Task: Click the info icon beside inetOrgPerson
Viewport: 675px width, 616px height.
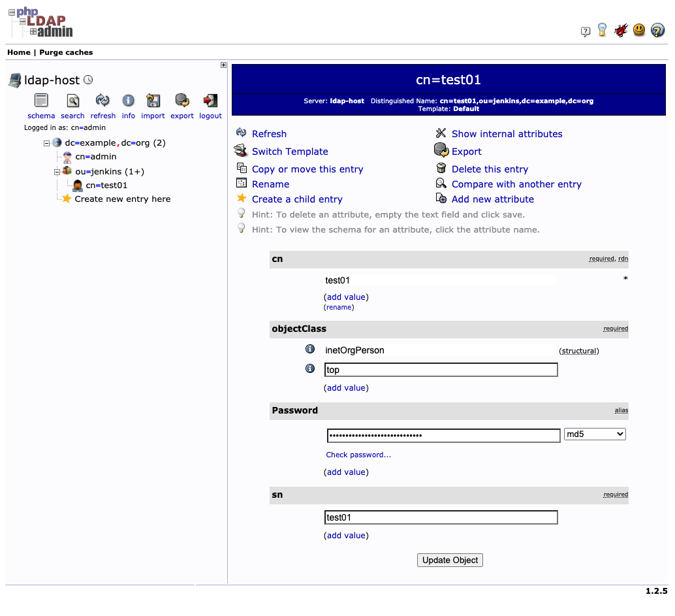Action: point(309,349)
